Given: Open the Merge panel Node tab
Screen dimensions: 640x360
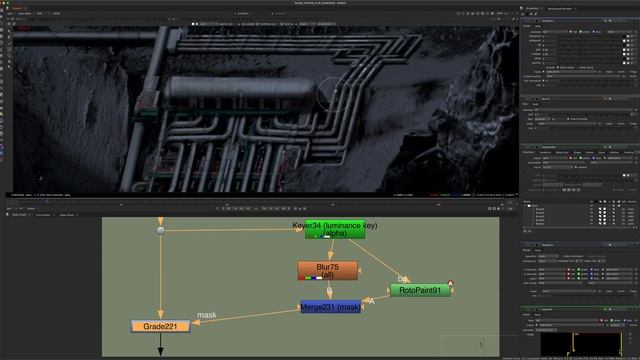Looking at the screenshot, I should tap(538, 251).
